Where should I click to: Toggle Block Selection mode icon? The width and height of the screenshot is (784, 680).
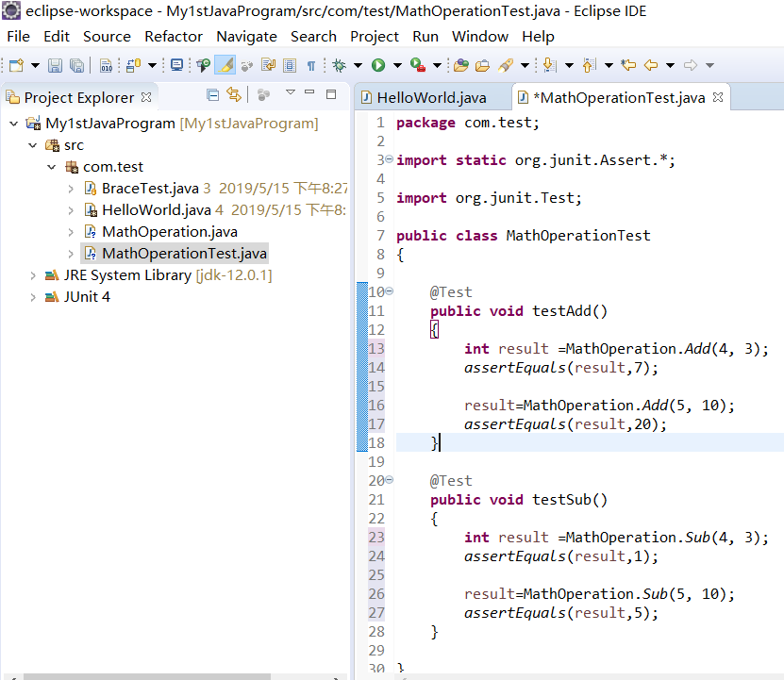point(290,65)
